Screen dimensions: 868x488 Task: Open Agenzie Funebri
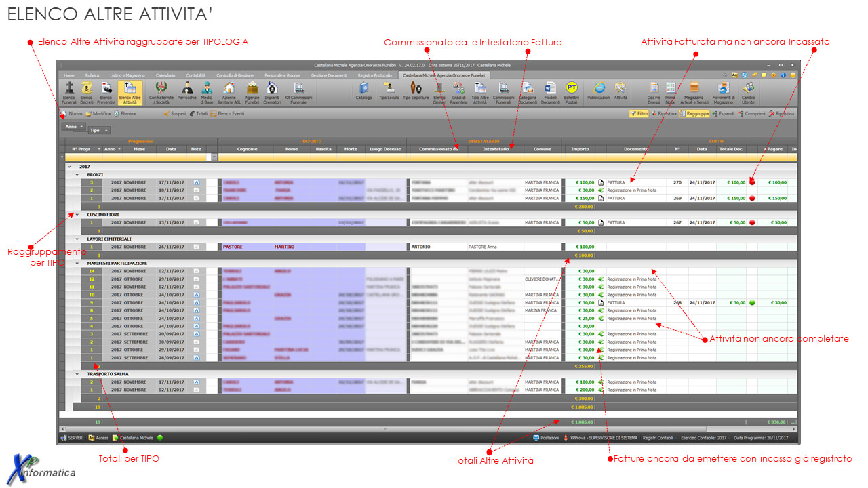[x=252, y=93]
